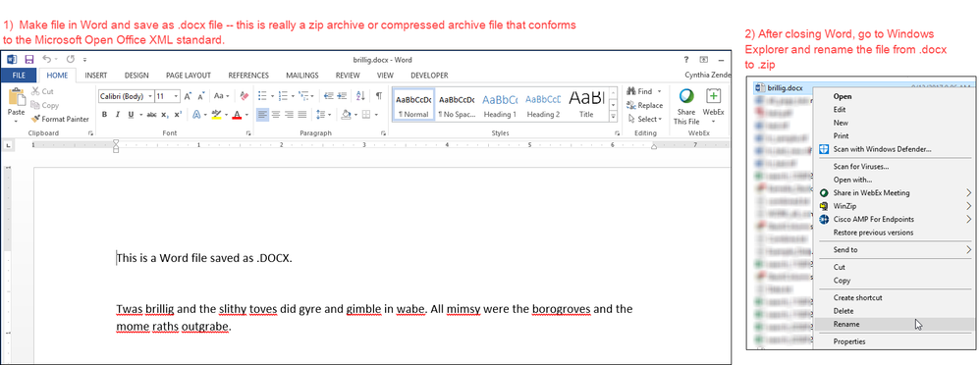Screen dimensions: 980x365
Task: Click the Save icon in Quick Access Toolbar
Action: pos(28,60)
